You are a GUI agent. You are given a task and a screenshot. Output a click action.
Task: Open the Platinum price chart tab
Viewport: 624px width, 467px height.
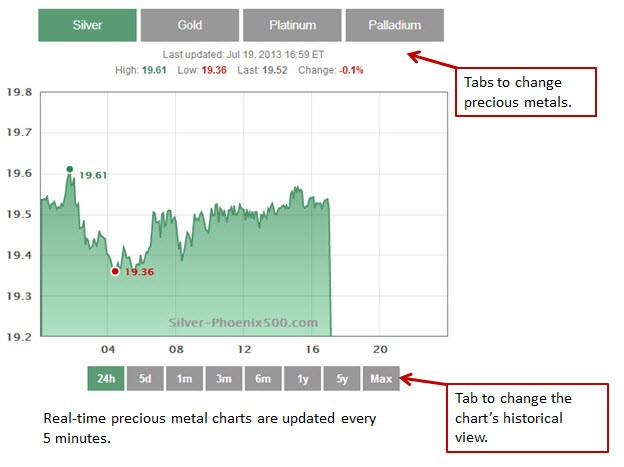291,25
